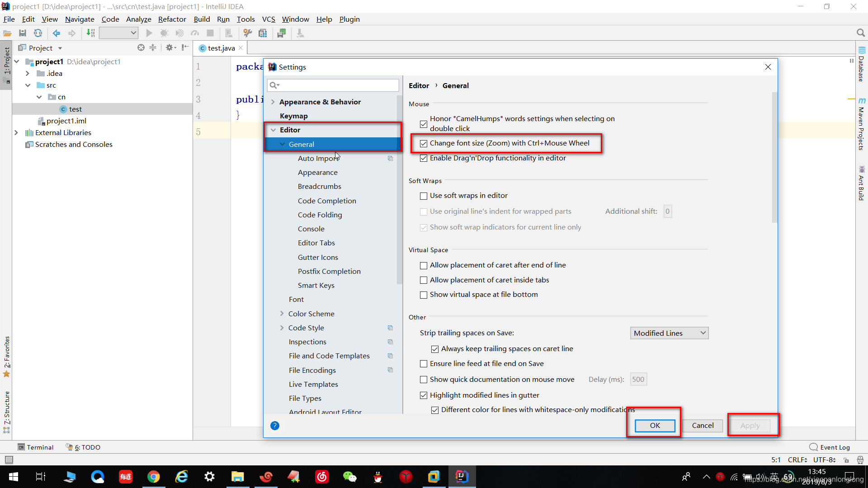The image size is (868, 488).
Task: Select the test.java editor tab
Action: [221, 48]
